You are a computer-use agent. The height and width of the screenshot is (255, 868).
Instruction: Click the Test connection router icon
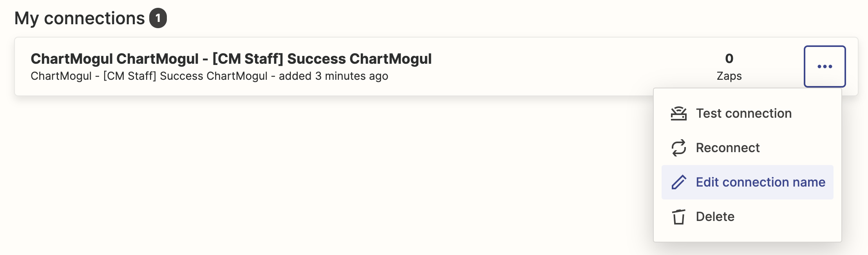pos(678,113)
